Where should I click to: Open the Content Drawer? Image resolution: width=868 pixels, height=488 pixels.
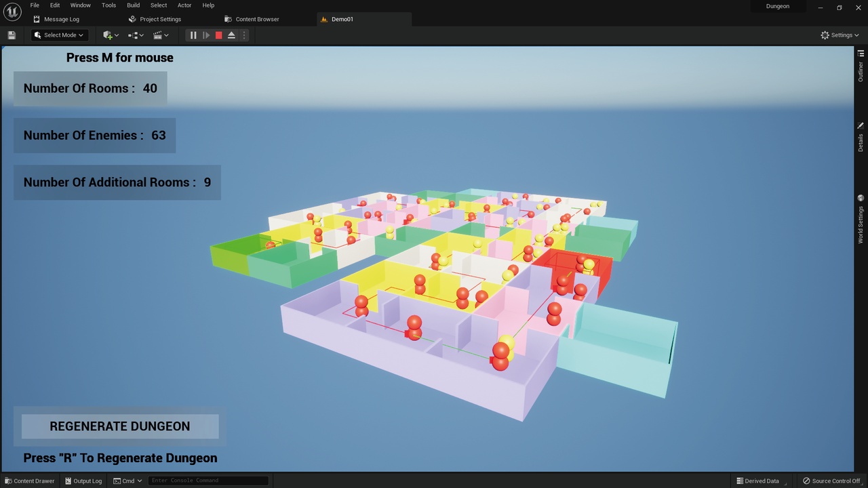[x=30, y=481]
